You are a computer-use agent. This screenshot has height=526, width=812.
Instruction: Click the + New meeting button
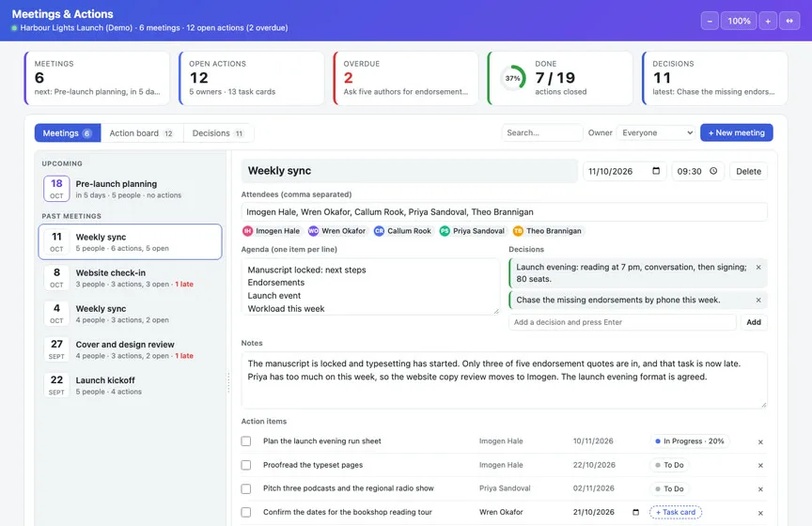737,132
